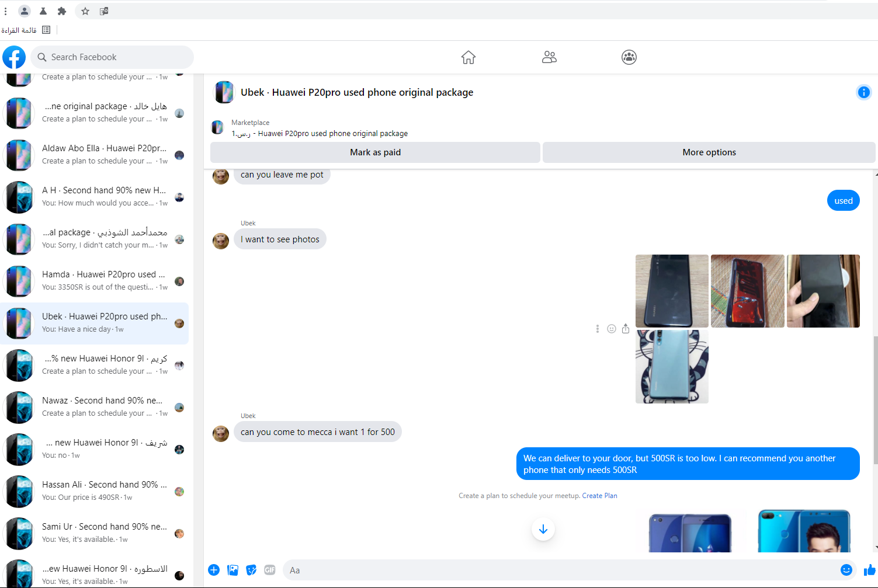This screenshot has width=878, height=588.
Task: Click the conversation header listing thumbnail
Action: 224,92
